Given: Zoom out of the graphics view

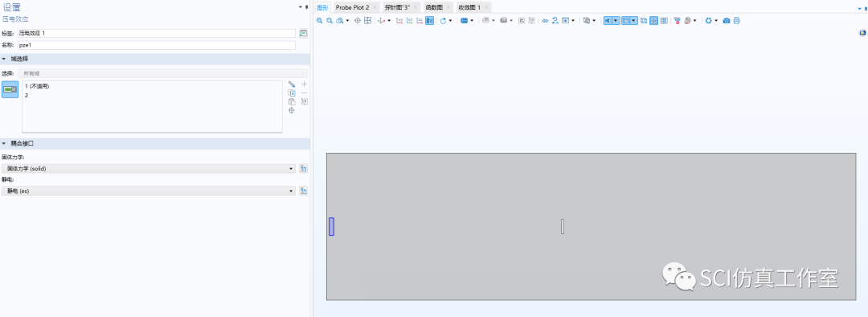Looking at the screenshot, I should click(330, 20).
